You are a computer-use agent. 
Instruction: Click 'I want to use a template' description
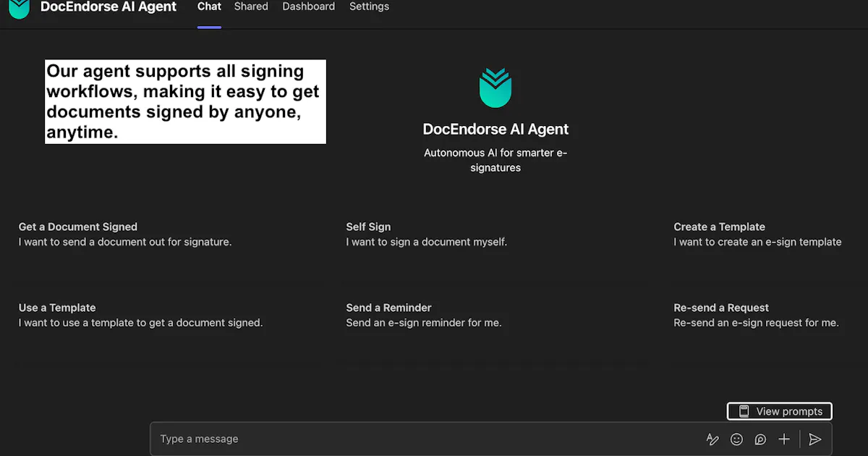(x=140, y=324)
